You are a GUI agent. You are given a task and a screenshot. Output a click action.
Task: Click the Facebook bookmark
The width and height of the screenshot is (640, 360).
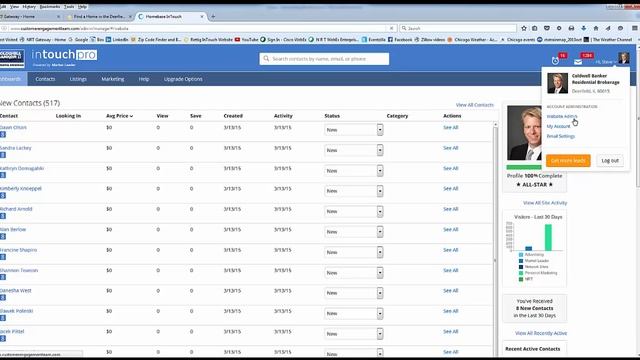pyautogui.click(x=399, y=40)
